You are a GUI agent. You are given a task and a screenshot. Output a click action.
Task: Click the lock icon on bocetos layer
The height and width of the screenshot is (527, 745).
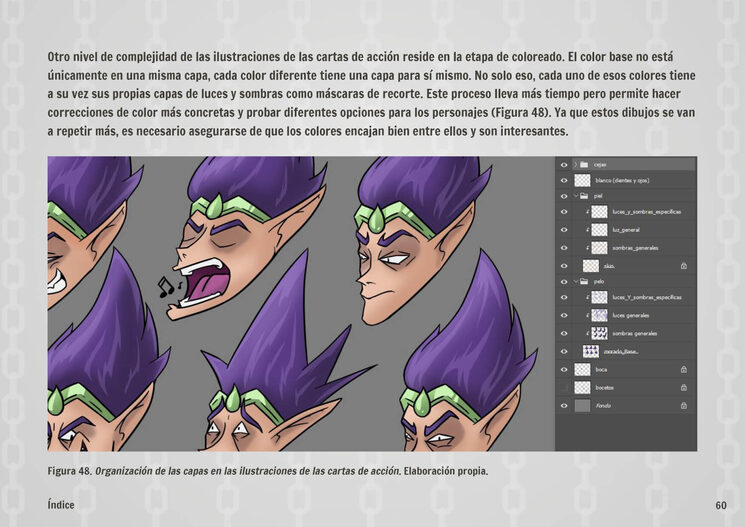[683, 387]
